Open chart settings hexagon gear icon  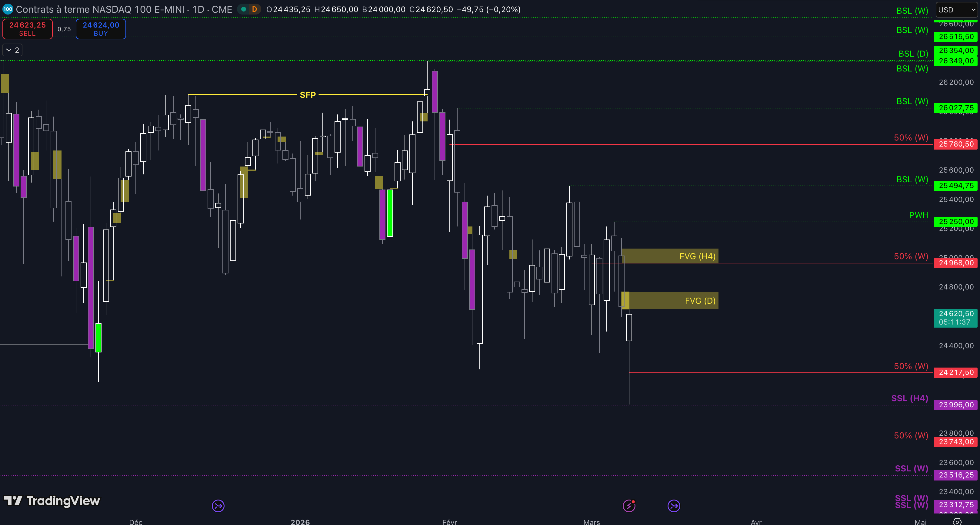pos(957,522)
